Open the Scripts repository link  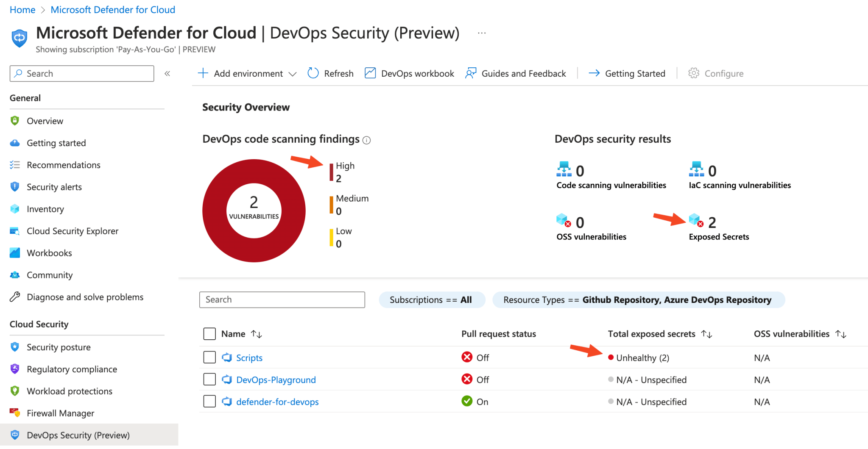(x=249, y=357)
